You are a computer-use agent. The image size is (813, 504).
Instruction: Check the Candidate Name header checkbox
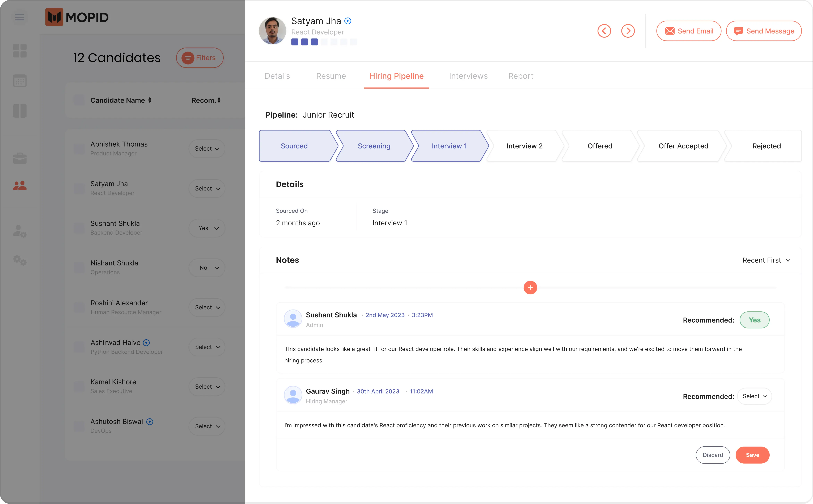point(79,100)
